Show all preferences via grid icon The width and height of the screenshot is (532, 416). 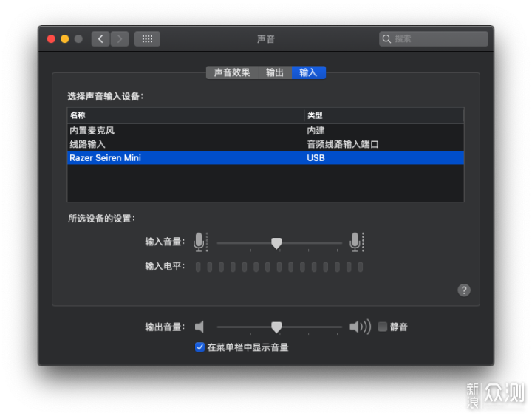147,39
